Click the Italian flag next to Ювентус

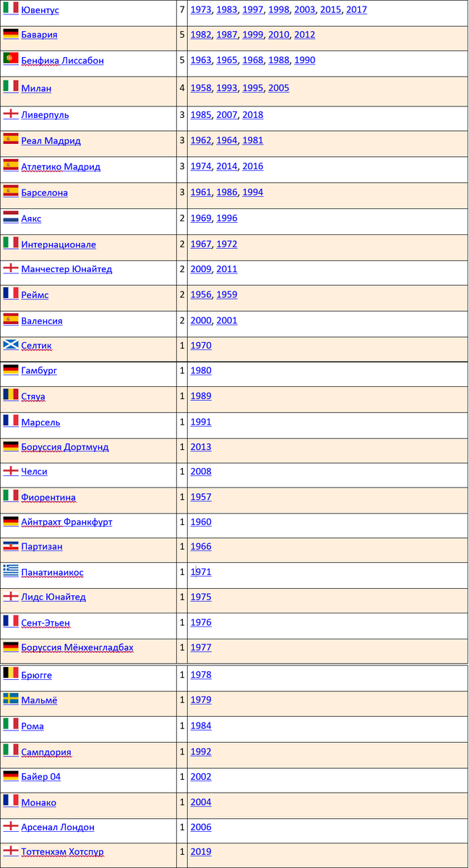click(11, 9)
